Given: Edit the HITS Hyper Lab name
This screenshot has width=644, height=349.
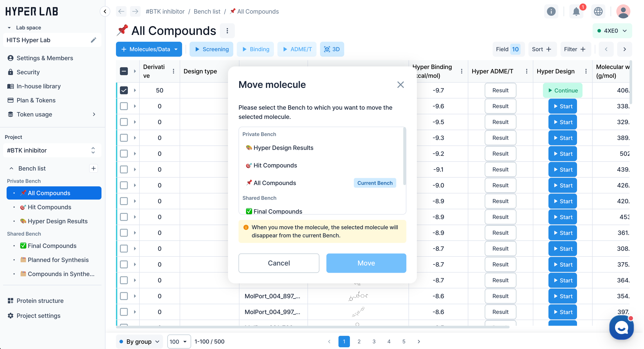Looking at the screenshot, I should pyautogui.click(x=94, y=40).
